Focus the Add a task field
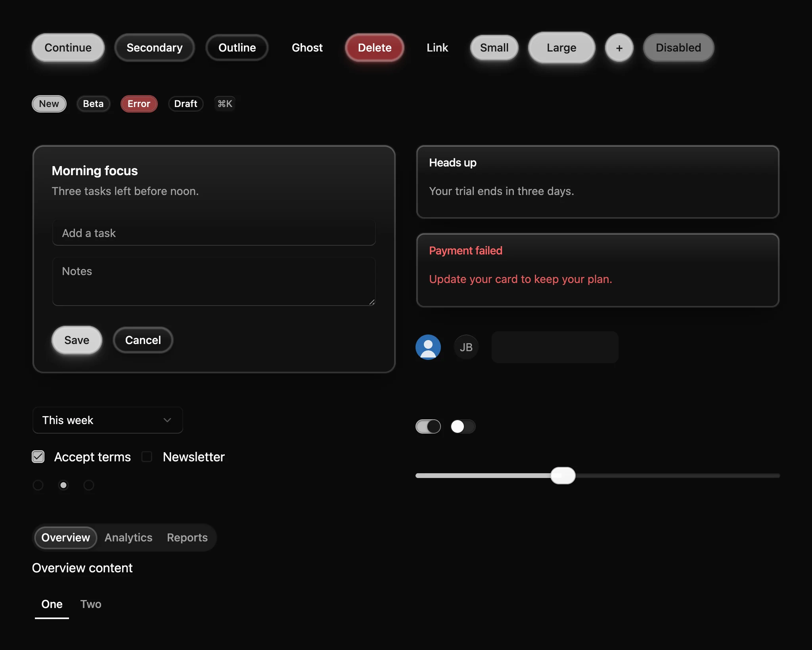812x650 pixels. point(214,233)
